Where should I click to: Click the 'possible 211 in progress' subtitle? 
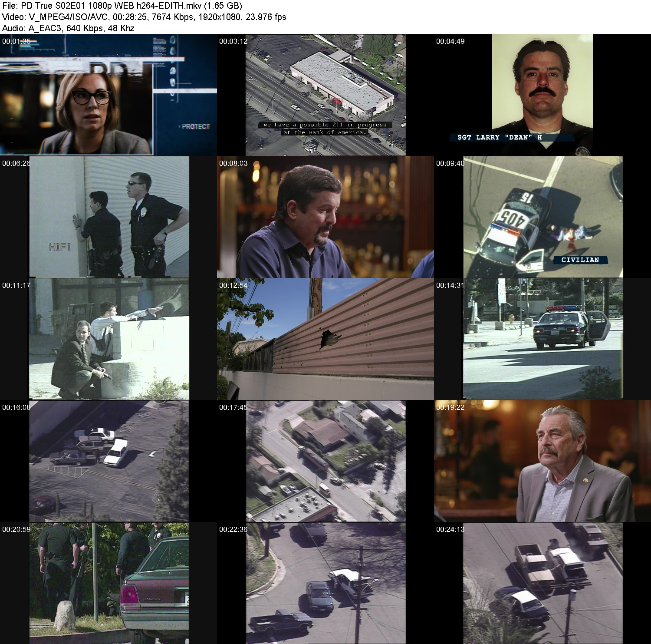pos(325,125)
